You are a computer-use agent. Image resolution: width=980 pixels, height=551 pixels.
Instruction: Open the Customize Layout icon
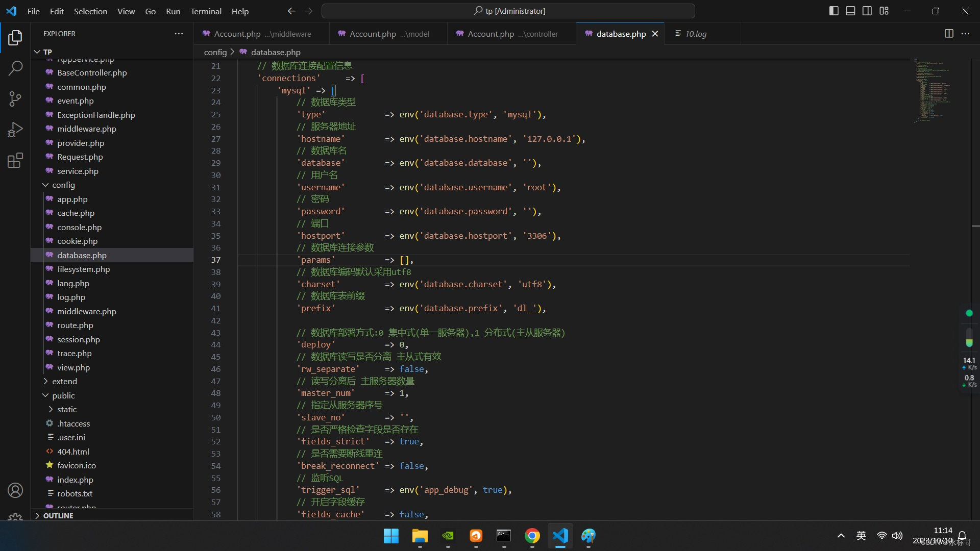click(884, 11)
